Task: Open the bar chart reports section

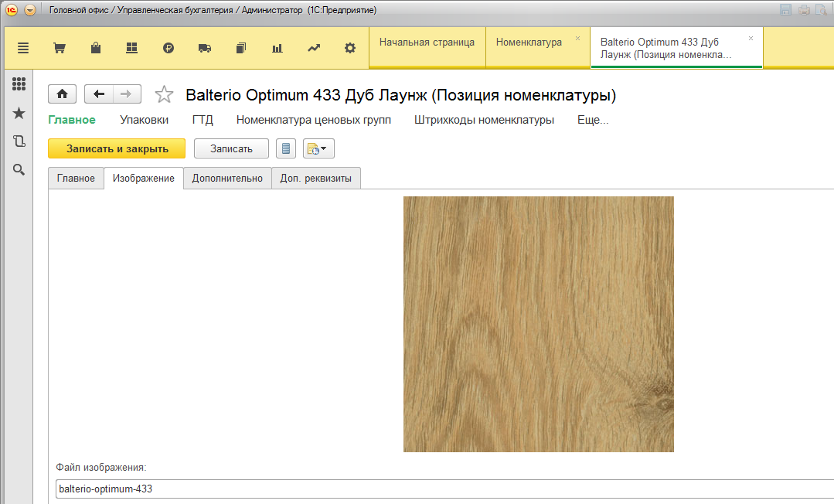Action: (x=277, y=48)
